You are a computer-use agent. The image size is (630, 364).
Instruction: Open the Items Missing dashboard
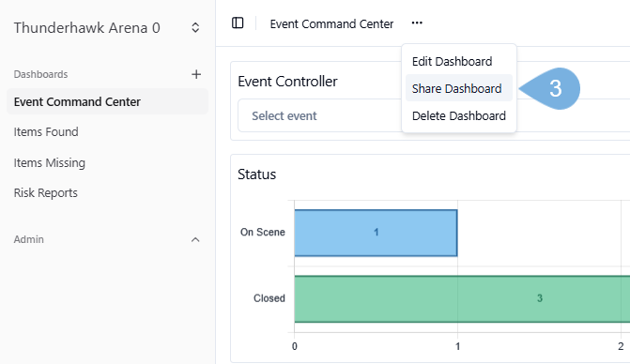tap(50, 162)
